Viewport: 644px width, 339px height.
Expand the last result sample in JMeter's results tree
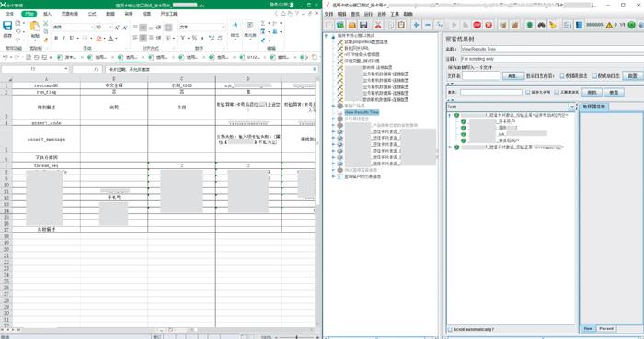pos(451,147)
